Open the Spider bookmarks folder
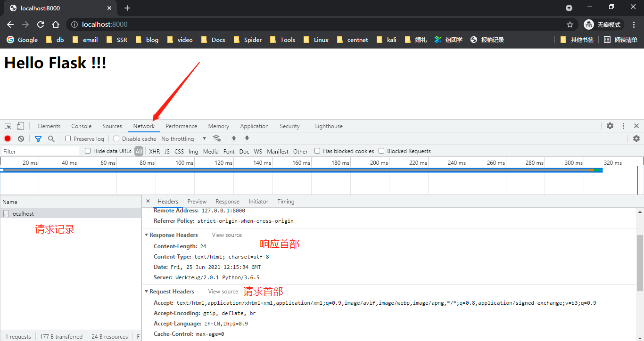The image size is (644, 341). (248, 40)
